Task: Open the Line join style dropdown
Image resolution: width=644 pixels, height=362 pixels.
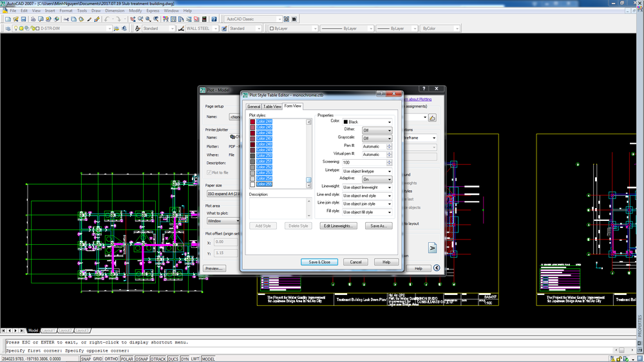Action: pyautogui.click(x=367, y=204)
